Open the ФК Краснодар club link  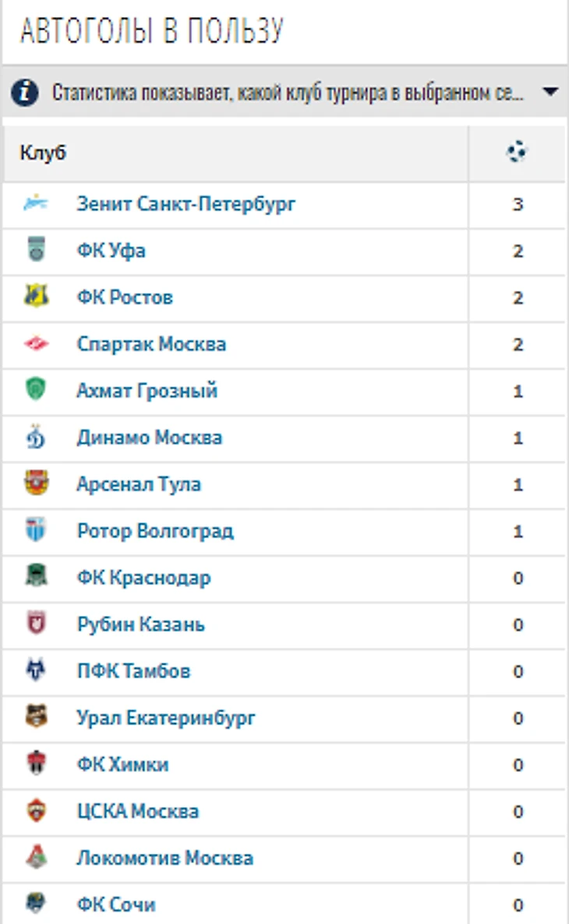pyautogui.click(x=143, y=578)
